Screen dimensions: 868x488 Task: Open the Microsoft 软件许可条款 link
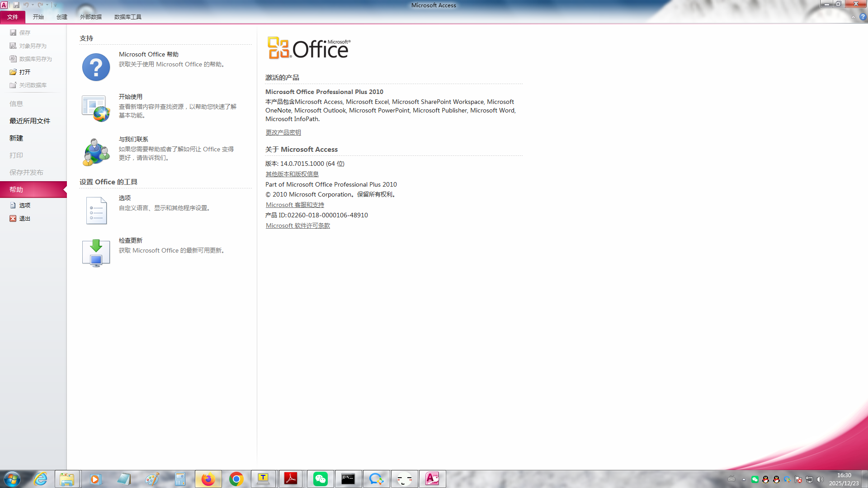coord(297,225)
